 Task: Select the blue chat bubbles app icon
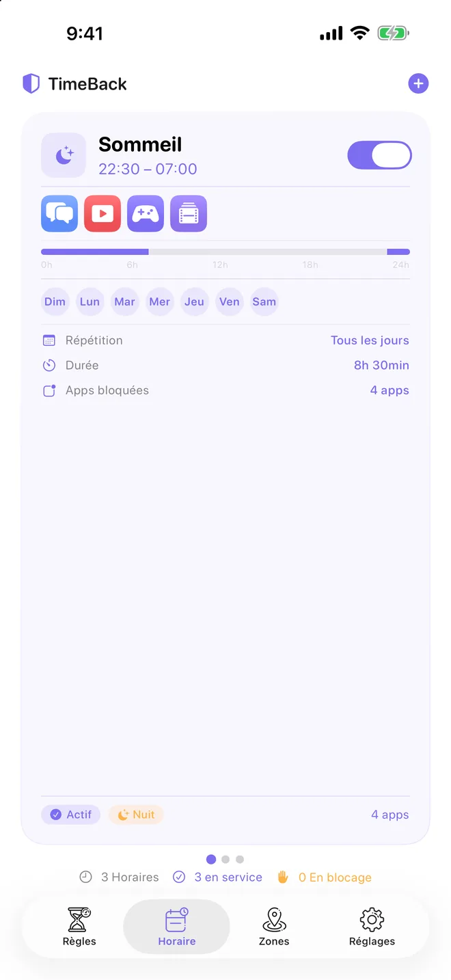[x=59, y=214]
